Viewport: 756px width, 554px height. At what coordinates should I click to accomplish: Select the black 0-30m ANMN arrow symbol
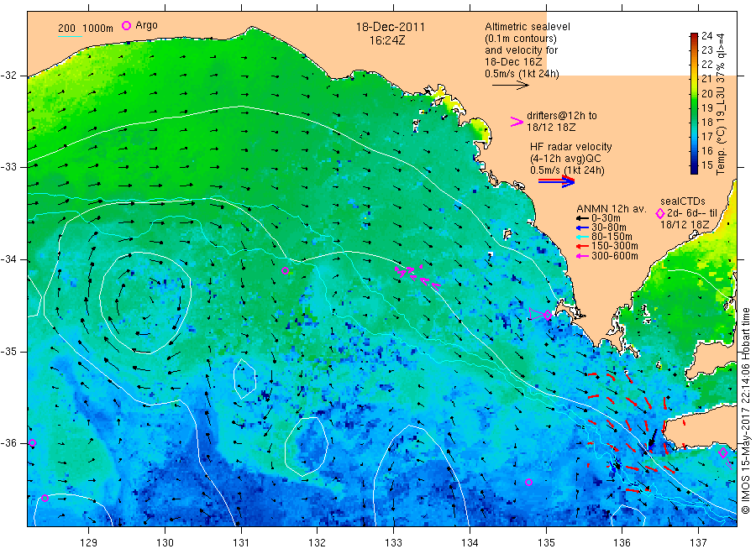pos(583,218)
